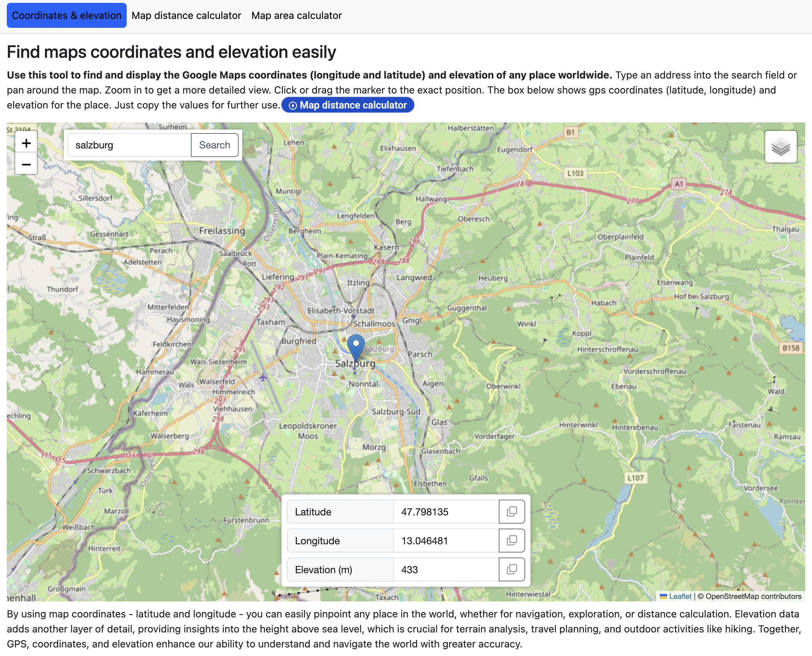Open the map layers control
The image size is (812, 656).
pos(780,147)
